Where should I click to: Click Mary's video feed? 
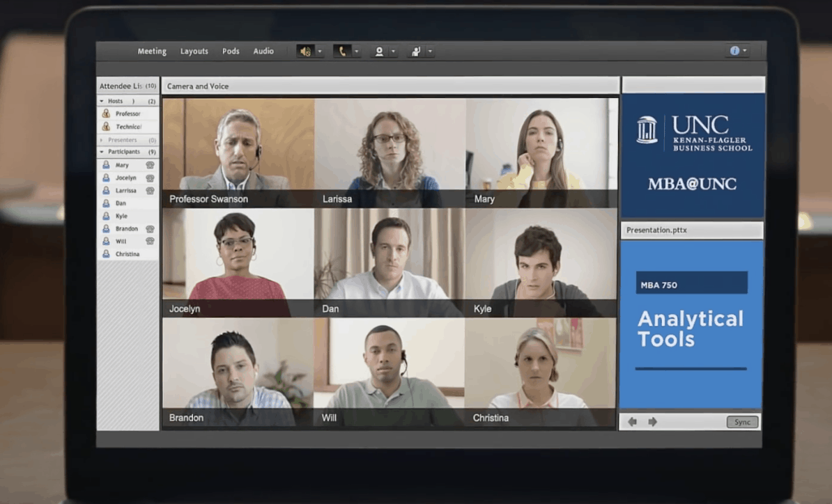point(541,152)
